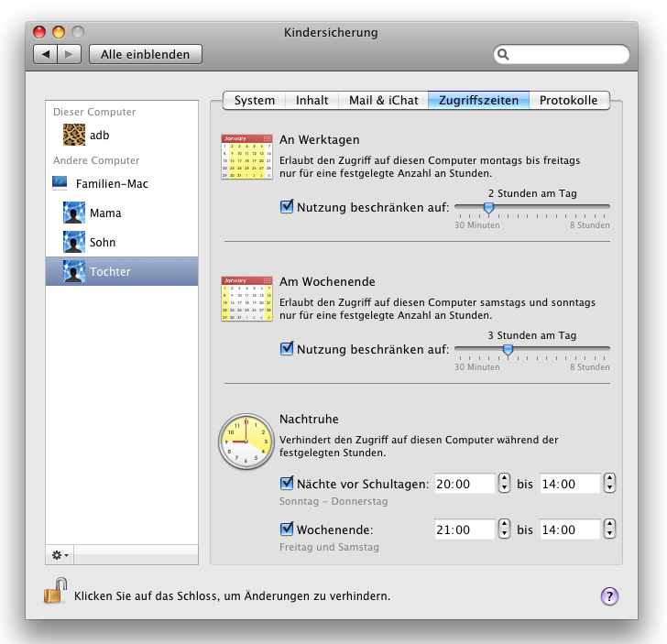Click Wochenende 14:00 end time field

pyautogui.click(x=570, y=529)
